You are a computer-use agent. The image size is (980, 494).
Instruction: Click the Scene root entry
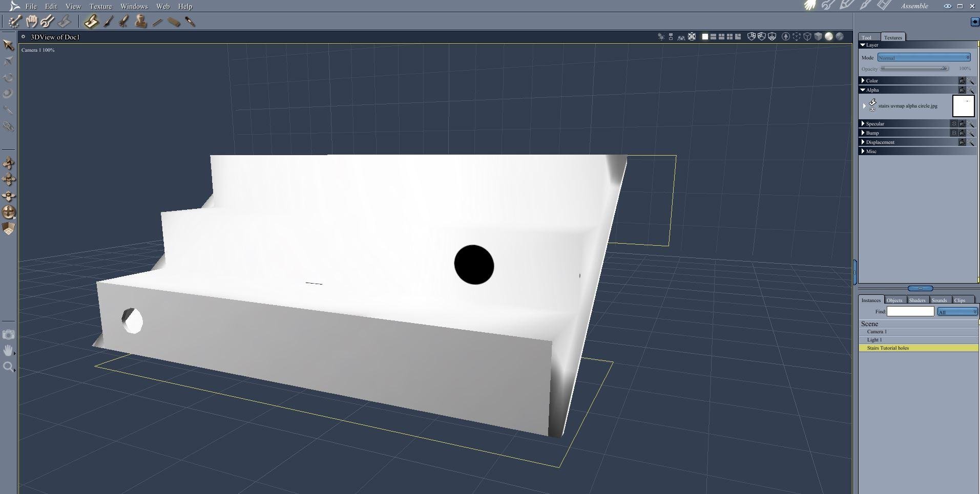tap(919, 324)
